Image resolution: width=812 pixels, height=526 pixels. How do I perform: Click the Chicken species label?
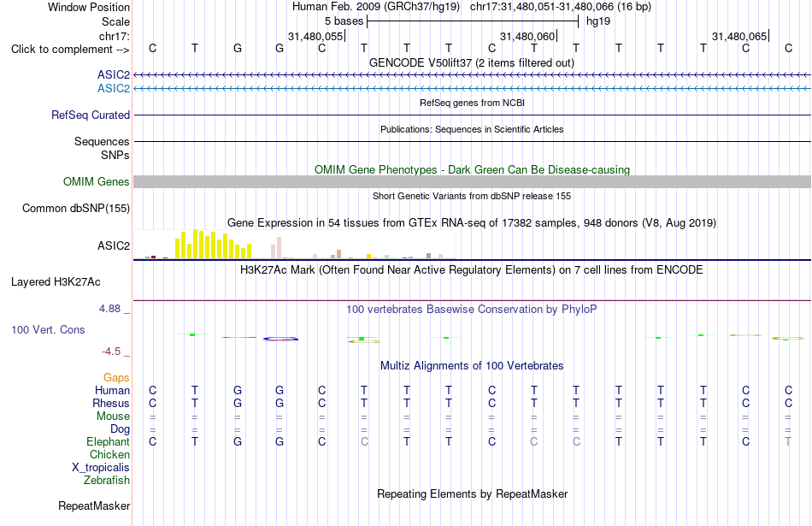pos(109,454)
